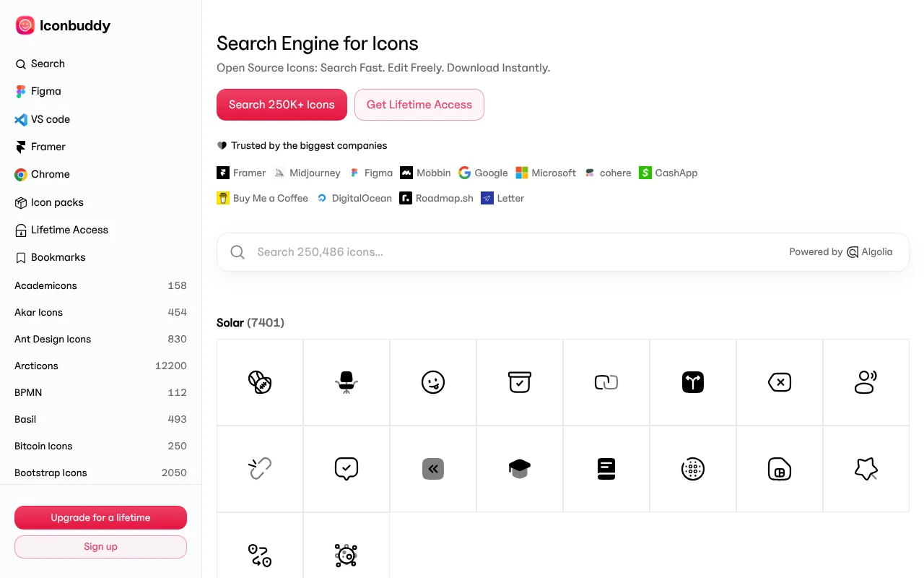Click the bookmark icon in sidebar
924x578 pixels.
click(x=20, y=258)
